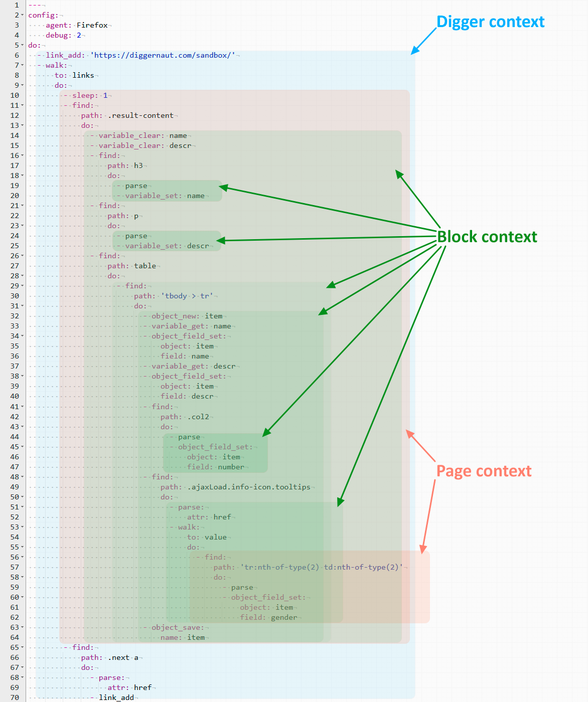Collapse object_save at line 63

pos(23,627)
